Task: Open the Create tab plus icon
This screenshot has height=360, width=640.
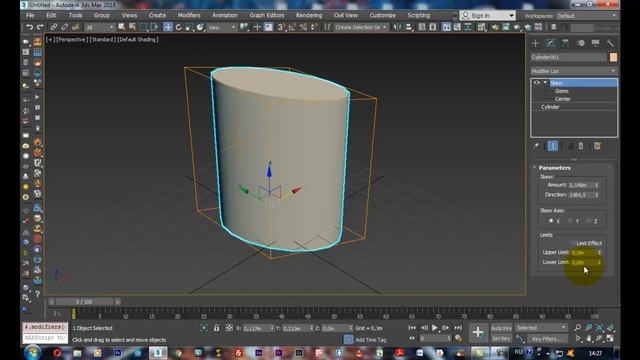Action: tap(536, 43)
